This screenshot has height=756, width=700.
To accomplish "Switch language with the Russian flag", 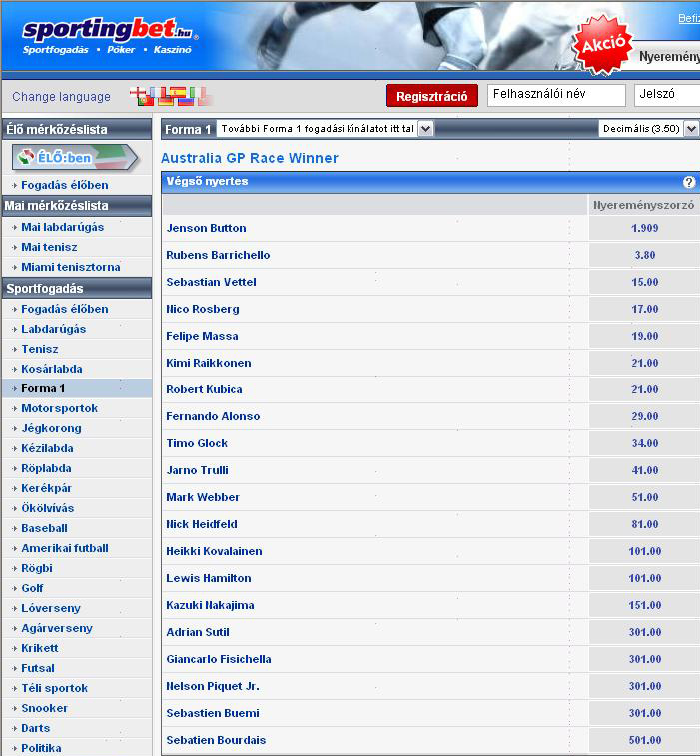I will [186, 101].
